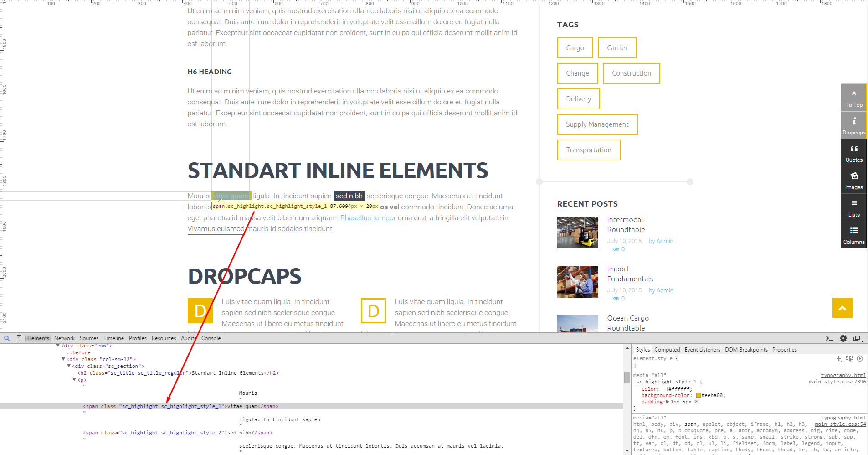Expand the padding shorthand property

click(668, 402)
